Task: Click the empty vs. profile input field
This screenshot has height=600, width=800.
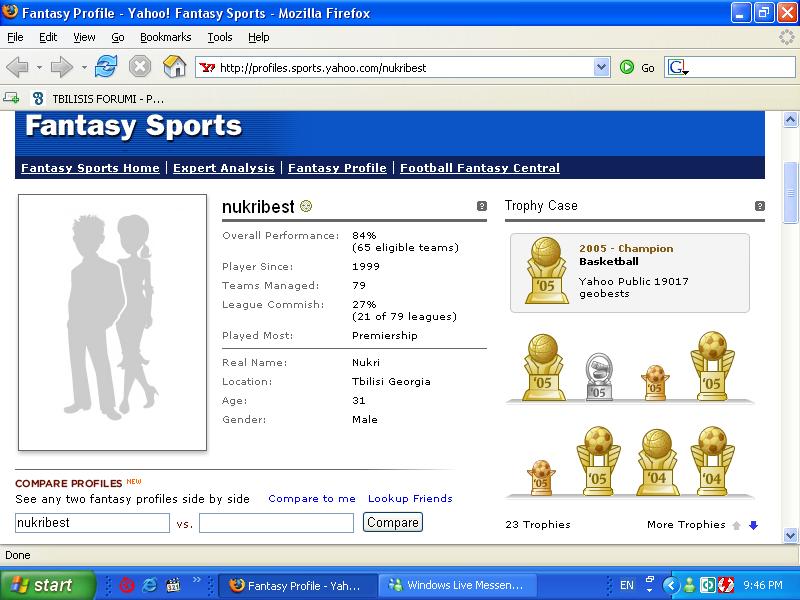Action: 276,523
